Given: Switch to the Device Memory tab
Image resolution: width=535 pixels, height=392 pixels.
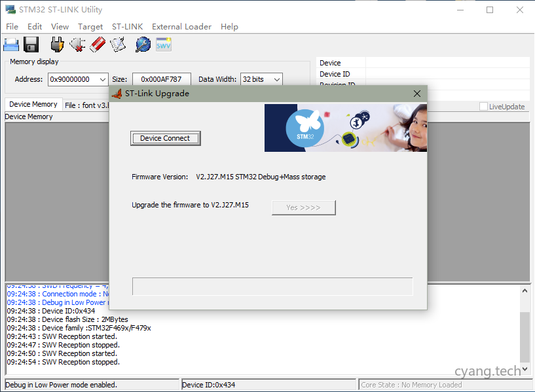Looking at the screenshot, I should [x=33, y=105].
